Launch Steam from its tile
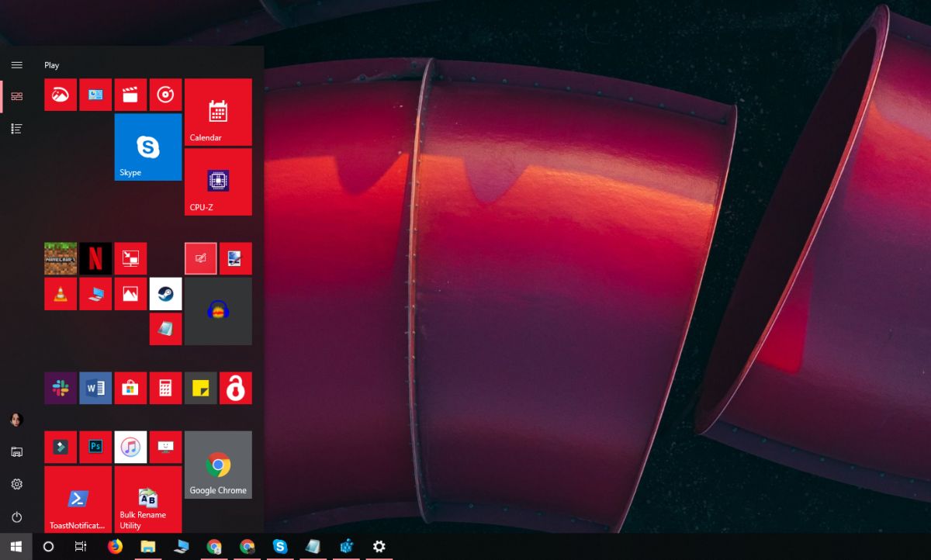Viewport: 931px width, 560px height. click(165, 293)
